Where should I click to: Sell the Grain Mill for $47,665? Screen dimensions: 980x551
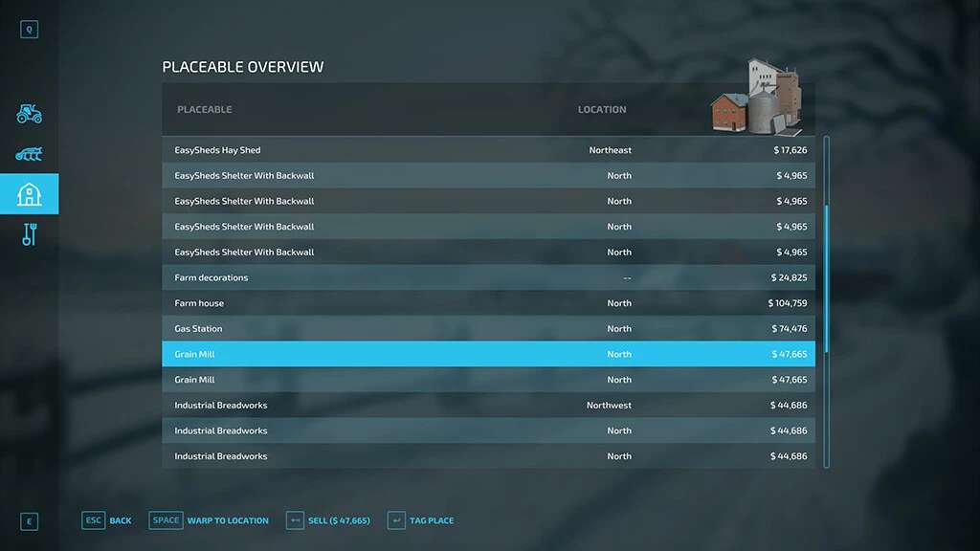(339, 521)
